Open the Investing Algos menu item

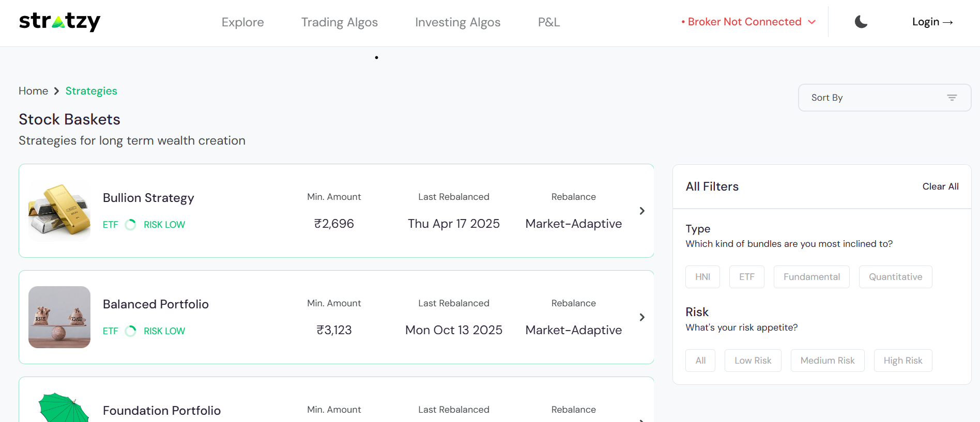[x=457, y=22]
